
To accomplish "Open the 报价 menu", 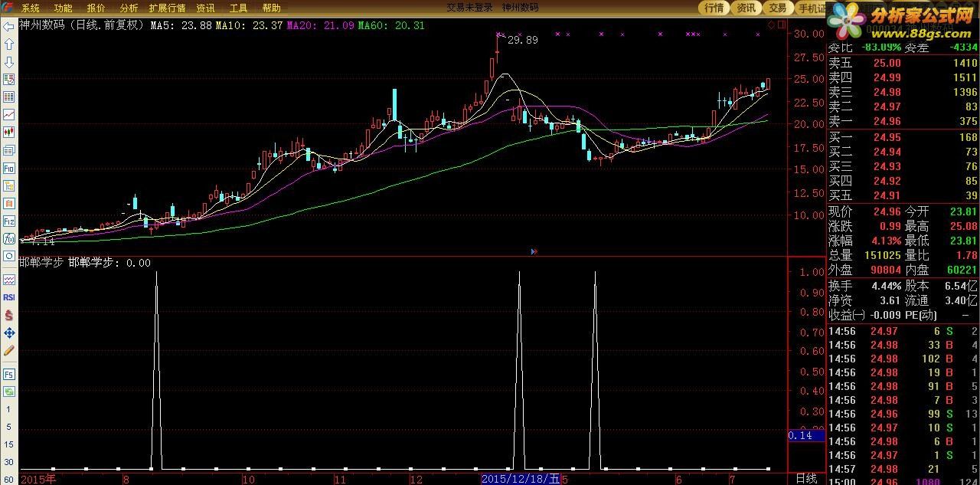I will tap(96, 8).
